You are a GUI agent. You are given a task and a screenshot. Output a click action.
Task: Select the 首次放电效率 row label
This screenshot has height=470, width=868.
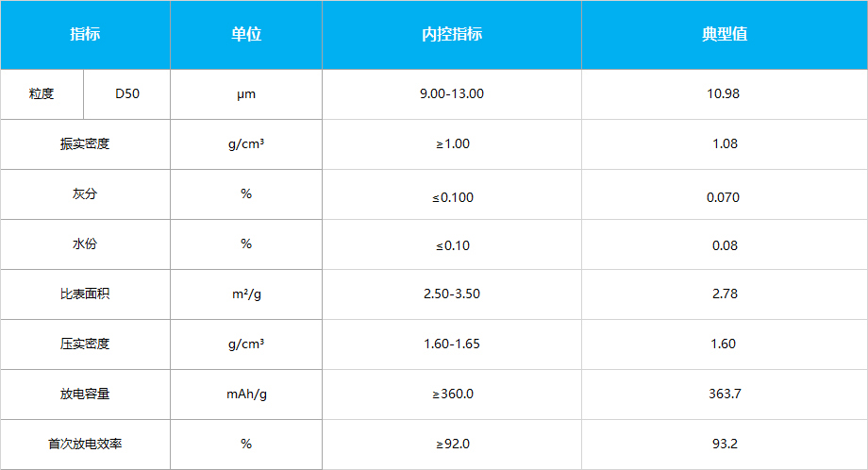85,444
